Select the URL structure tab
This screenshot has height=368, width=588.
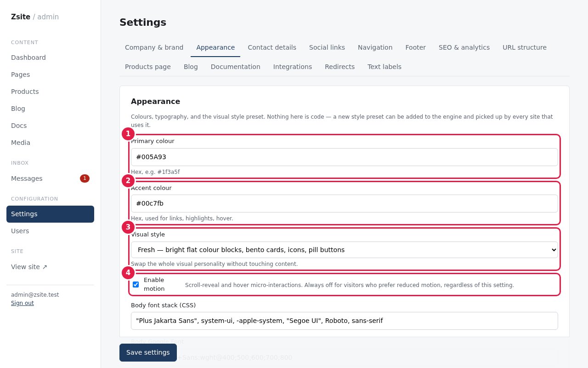pyautogui.click(x=525, y=47)
